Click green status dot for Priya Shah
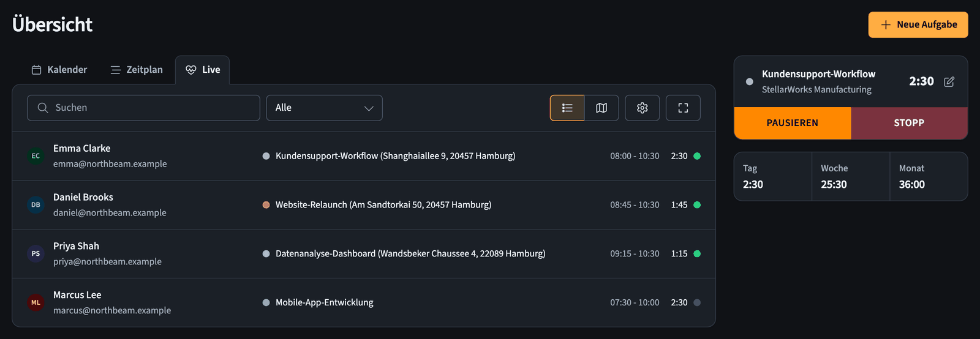Image resolution: width=980 pixels, height=339 pixels. (697, 253)
